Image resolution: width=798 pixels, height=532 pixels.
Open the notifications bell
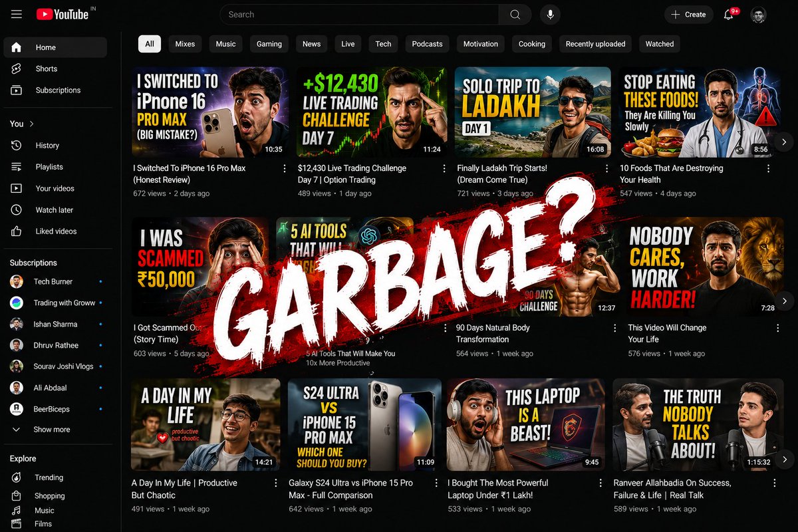pyautogui.click(x=730, y=14)
